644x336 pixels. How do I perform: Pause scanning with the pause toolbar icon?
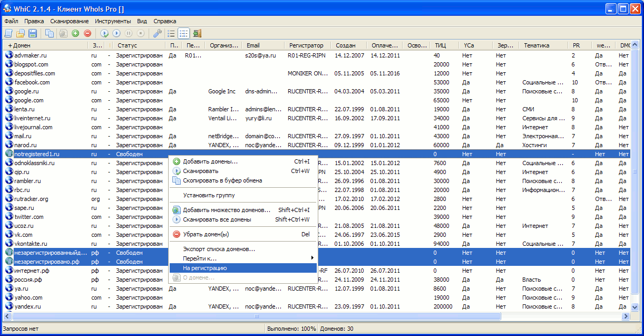[129, 33]
